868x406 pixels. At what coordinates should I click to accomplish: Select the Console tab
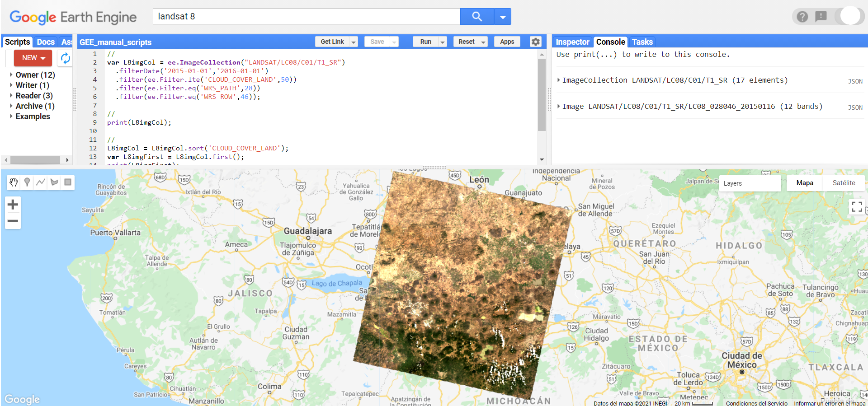[610, 42]
